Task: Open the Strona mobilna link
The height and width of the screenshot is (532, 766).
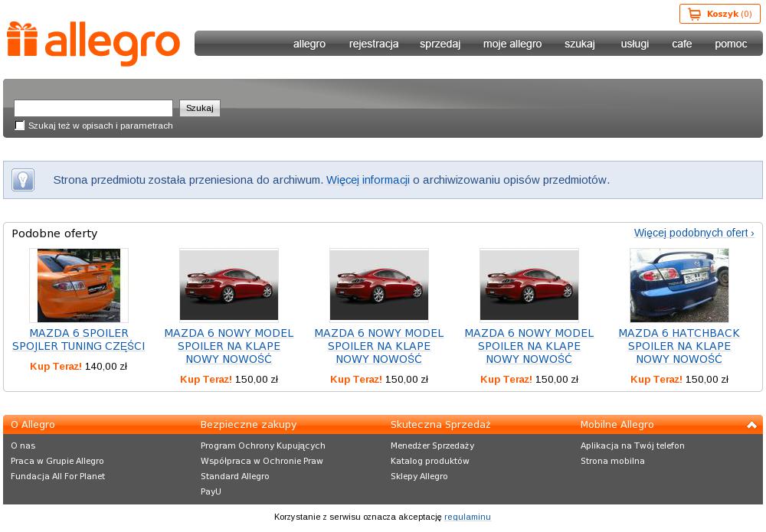Action: pyautogui.click(x=613, y=461)
